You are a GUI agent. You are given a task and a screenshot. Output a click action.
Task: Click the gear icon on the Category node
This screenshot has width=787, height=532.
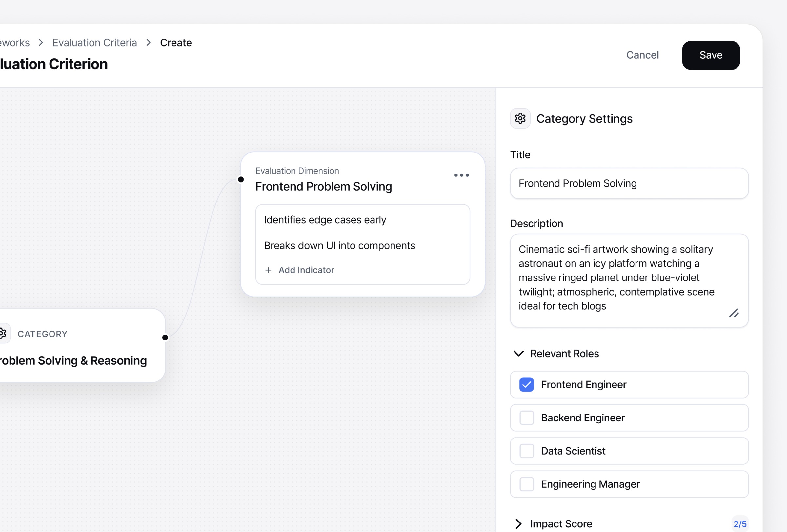[3, 334]
